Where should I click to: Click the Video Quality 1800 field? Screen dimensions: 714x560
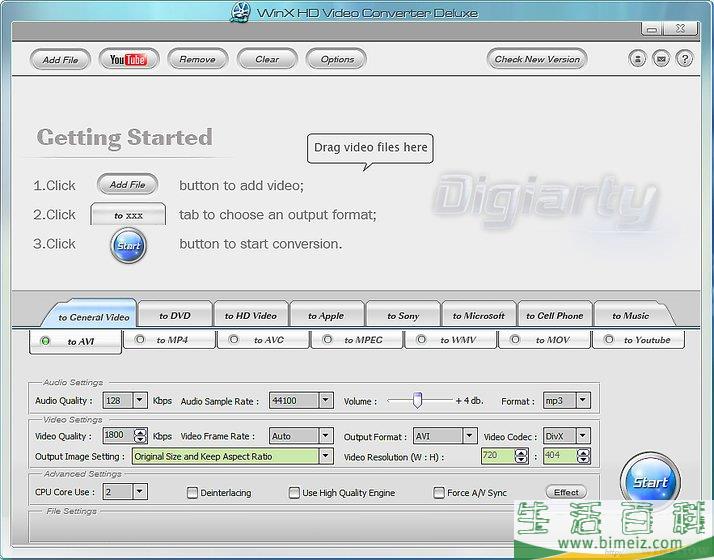point(118,436)
